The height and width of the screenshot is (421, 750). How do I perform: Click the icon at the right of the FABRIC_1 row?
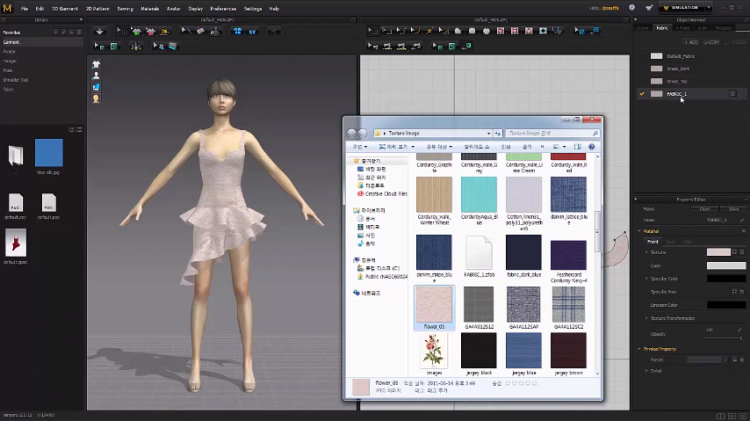732,94
